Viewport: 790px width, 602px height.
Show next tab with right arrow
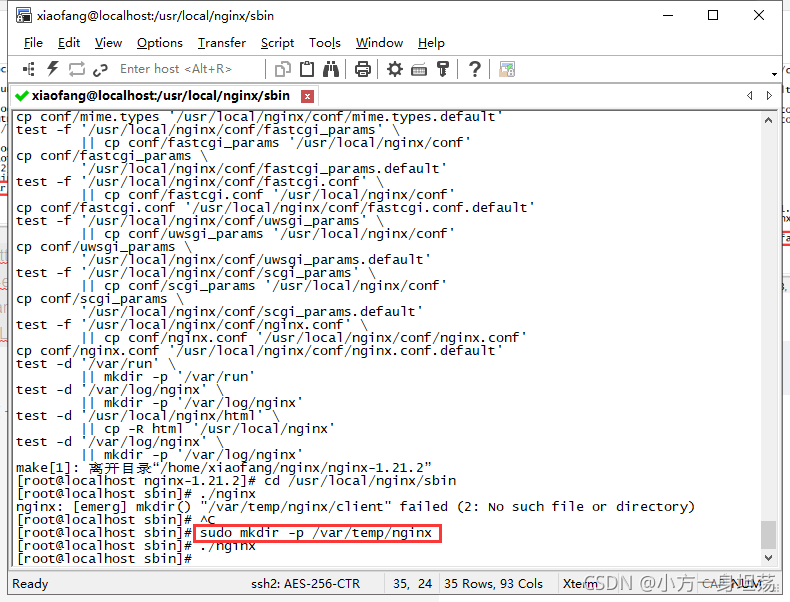769,95
